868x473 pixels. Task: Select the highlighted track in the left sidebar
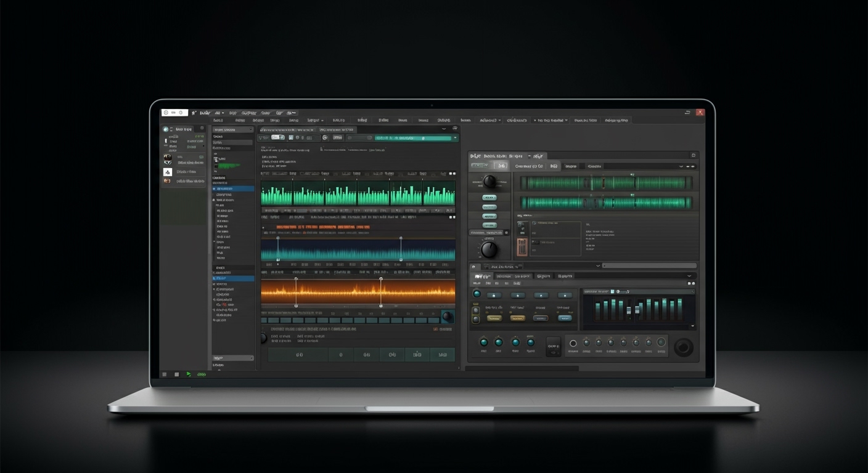pos(233,189)
